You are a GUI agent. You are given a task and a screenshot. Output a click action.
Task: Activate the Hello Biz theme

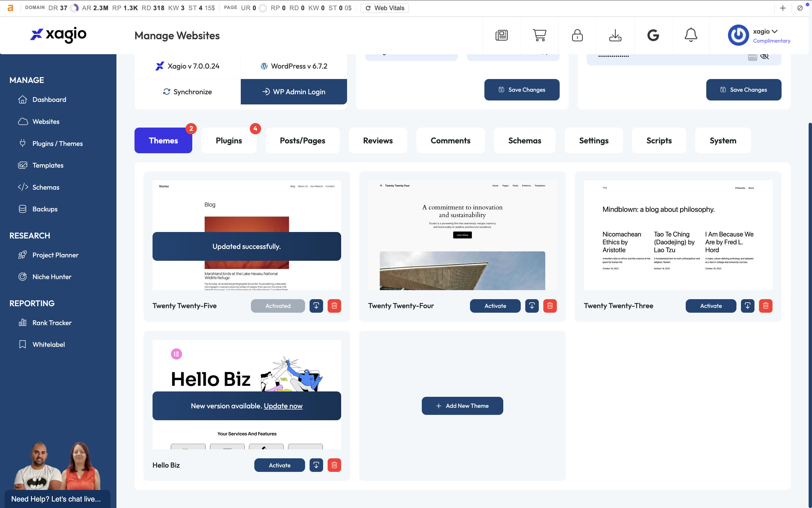(279, 465)
